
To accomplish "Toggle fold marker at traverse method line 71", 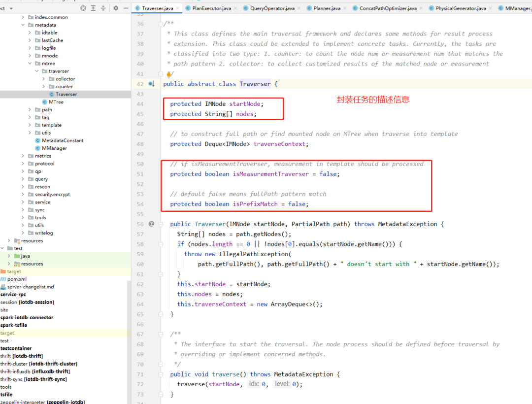I will pos(161,374).
